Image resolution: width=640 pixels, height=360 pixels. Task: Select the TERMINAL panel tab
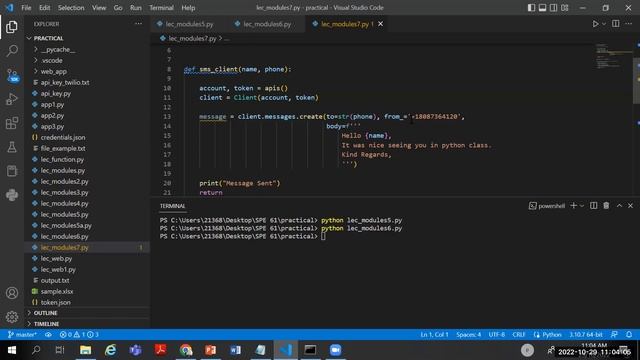pyautogui.click(x=173, y=206)
